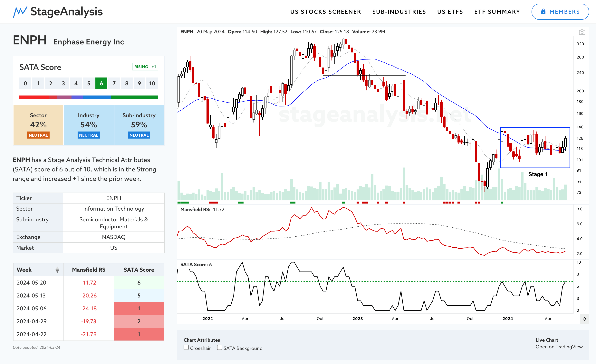Viewport: 596px width, 364px height.
Task: Click the Sector 42% Neutral card
Action: [x=38, y=125]
